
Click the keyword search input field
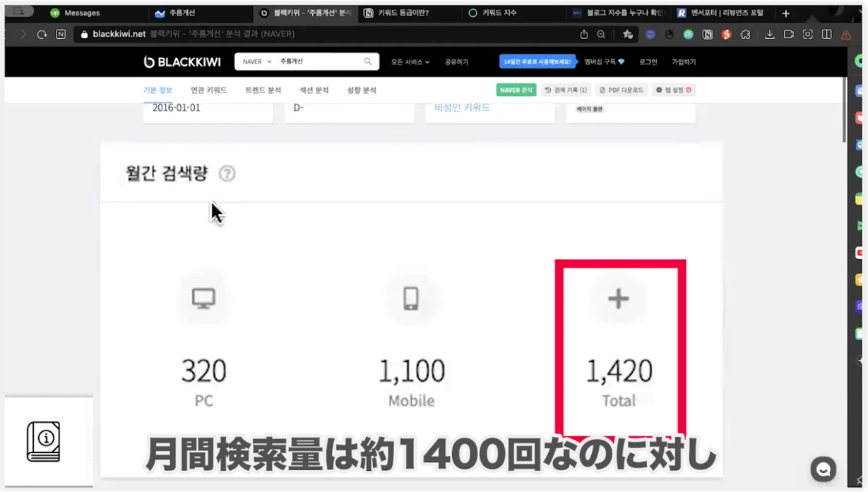click(318, 62)
